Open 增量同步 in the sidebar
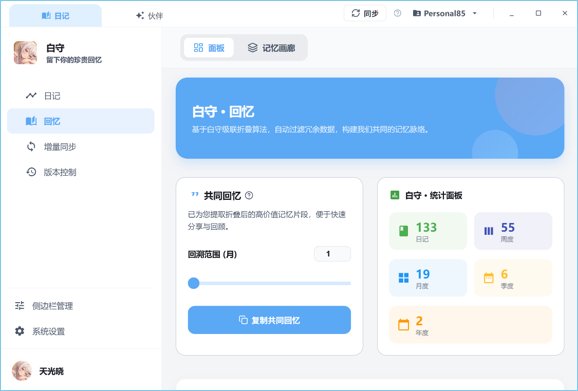 [81, 147]
